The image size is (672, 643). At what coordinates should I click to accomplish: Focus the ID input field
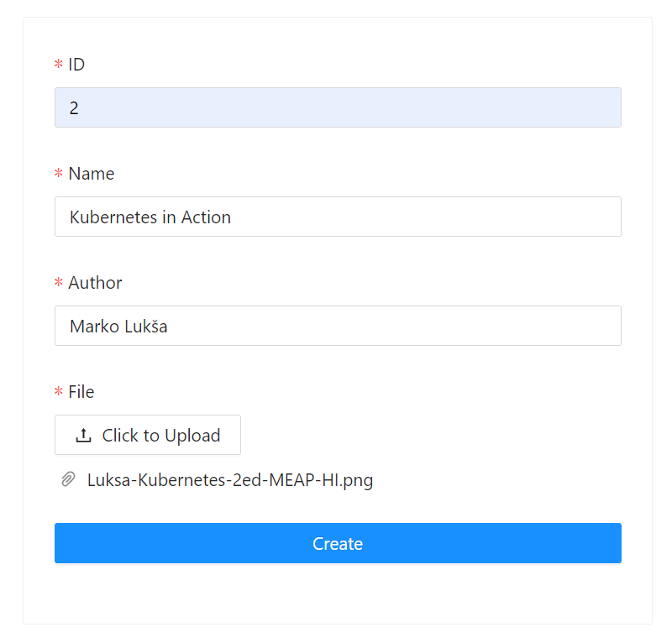click(x=338, y=108)
